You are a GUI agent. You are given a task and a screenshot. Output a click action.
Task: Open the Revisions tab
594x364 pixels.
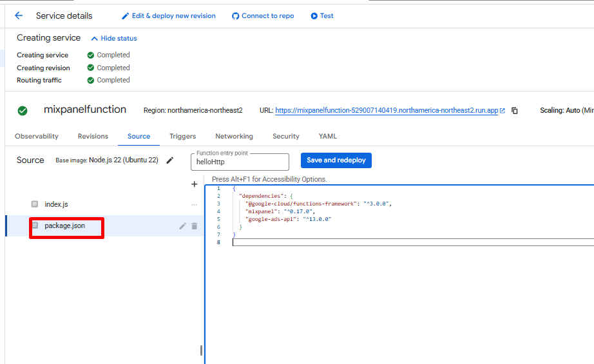tap(93, 137)
